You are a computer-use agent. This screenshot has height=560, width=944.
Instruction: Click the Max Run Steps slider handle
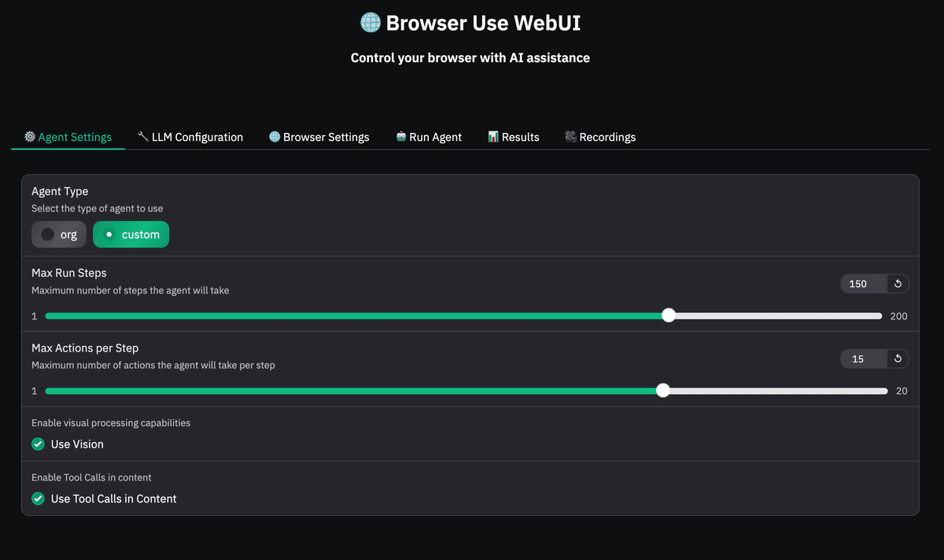click(x=669, y=315)
